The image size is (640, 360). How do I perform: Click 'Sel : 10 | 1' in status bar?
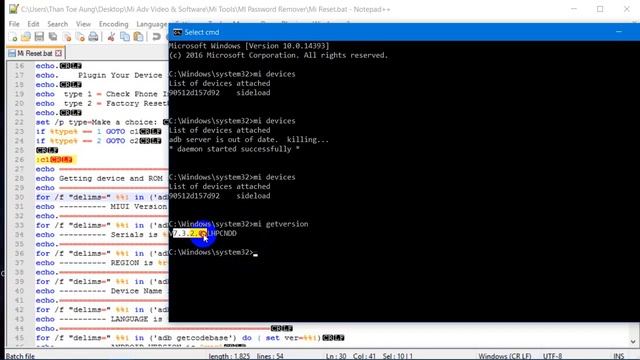tap(397, 356)
